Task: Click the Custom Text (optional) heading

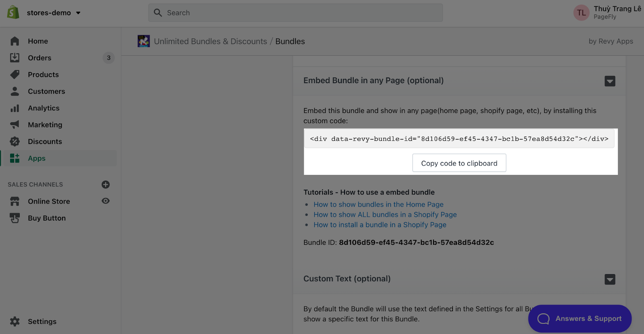Action: (x=347, y=279)
